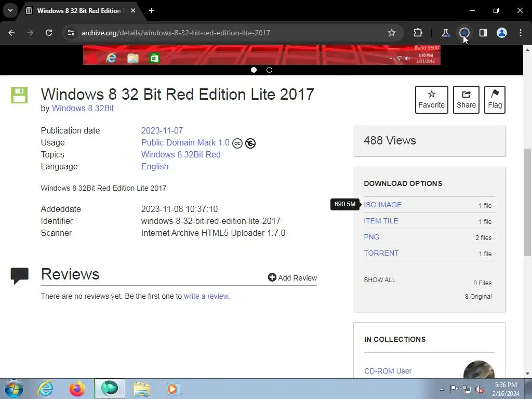532x399 pixels.
Task: Click scrollbar up arrow
Action: (527, 50)
